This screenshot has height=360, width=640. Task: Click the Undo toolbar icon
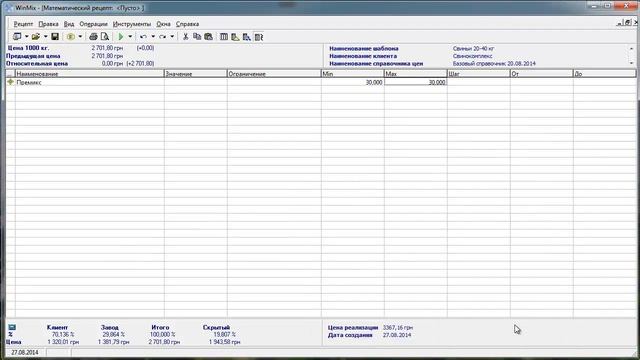point(143,37)
